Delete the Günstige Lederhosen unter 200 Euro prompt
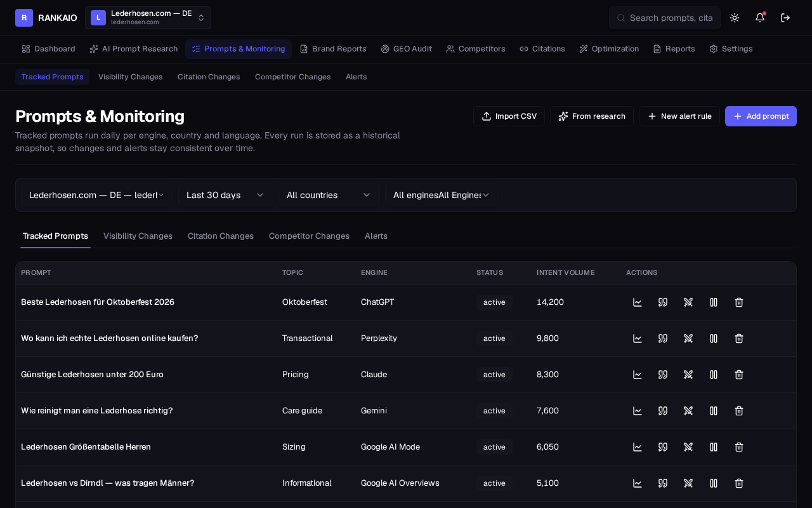Viewport: 812px width, 508px height. coord(739,375)
